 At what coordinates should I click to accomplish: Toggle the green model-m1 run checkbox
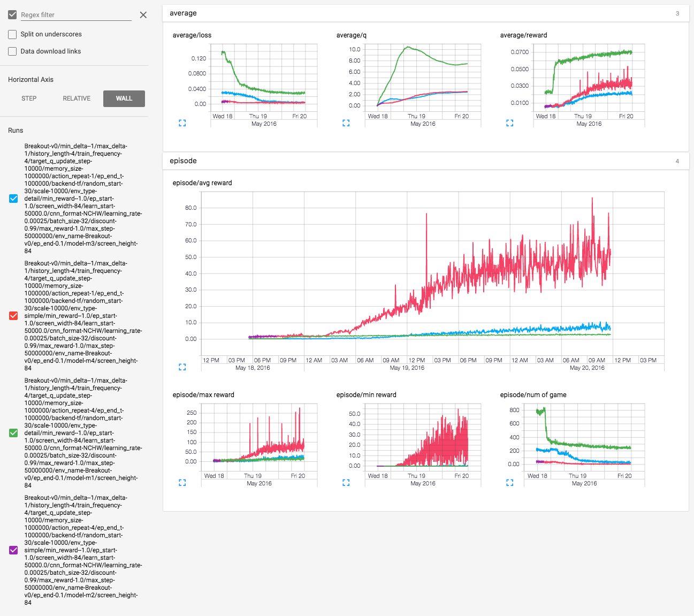[x=14, y=433]
